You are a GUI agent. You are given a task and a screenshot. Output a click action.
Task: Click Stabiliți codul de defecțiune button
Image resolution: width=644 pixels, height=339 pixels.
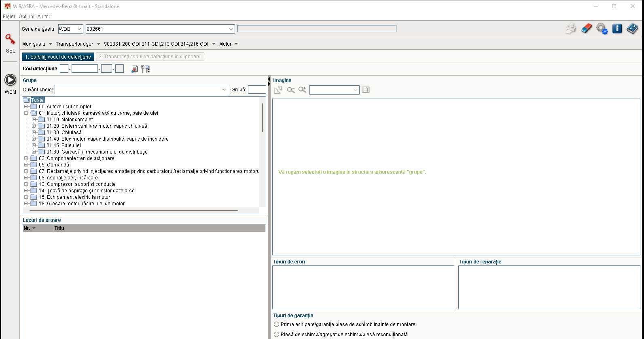point(58,57)
